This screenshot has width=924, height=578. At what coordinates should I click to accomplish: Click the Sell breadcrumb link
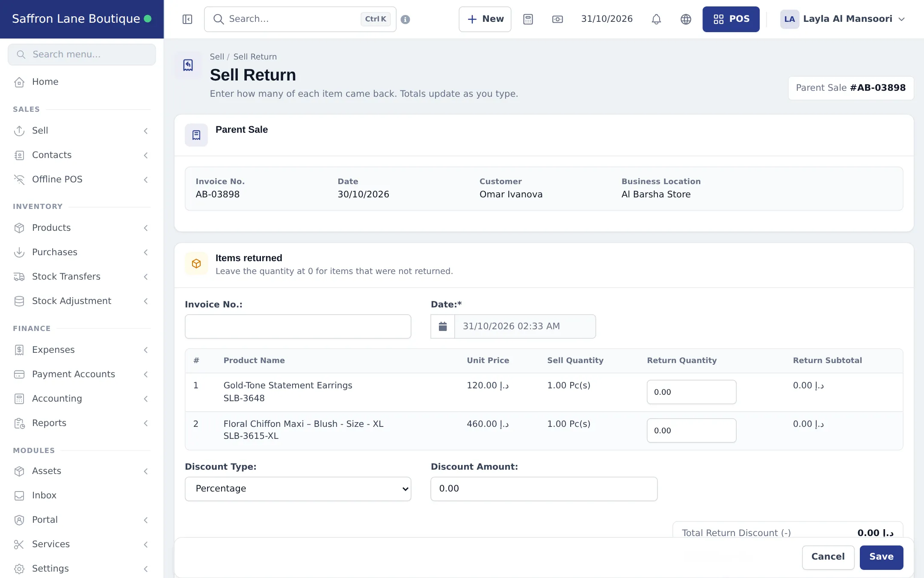(x=217, y=57)
